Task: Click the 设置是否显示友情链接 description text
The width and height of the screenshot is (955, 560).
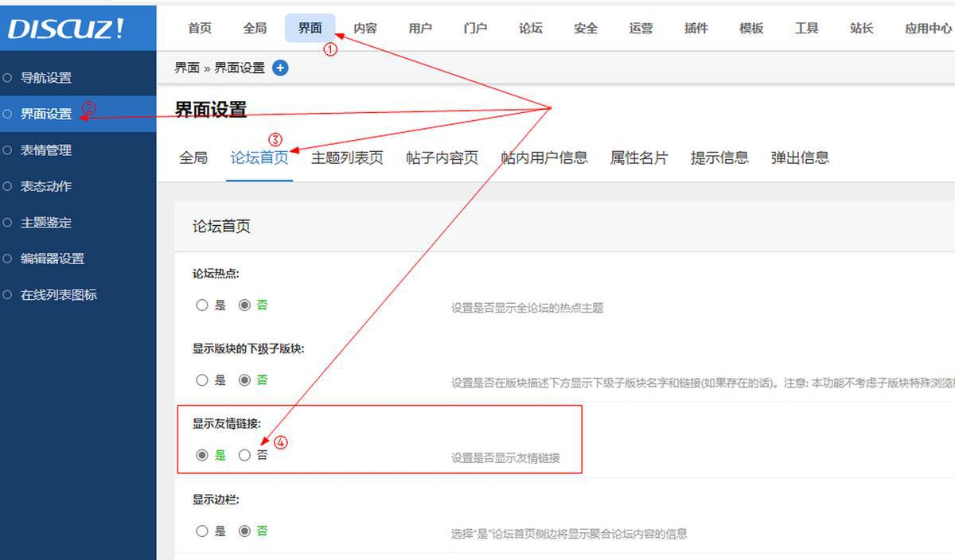Action: (505, 458)
